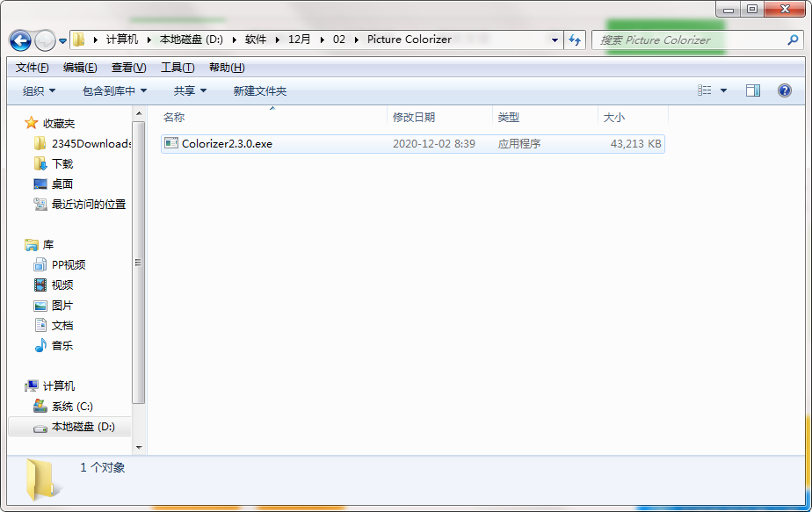The image size is (812, 512).
Task: Select the Colorizer2.3.0.exe file
Action: coord(413,144)
